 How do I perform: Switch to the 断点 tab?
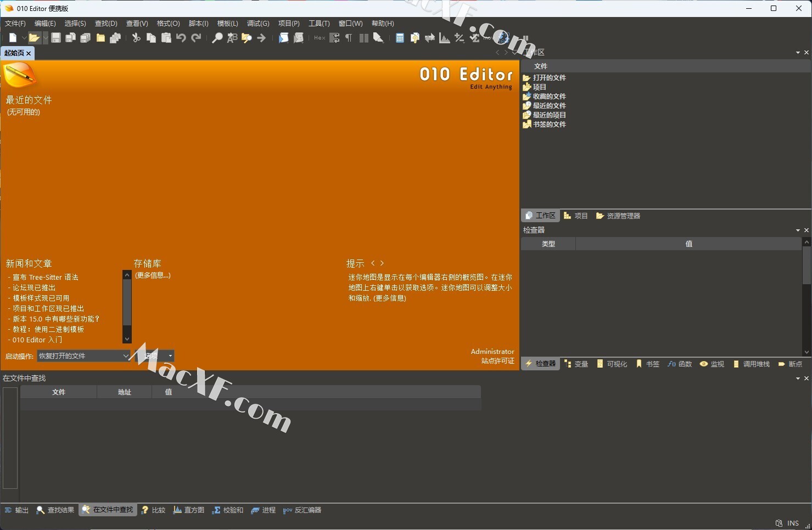click(791, 364)
